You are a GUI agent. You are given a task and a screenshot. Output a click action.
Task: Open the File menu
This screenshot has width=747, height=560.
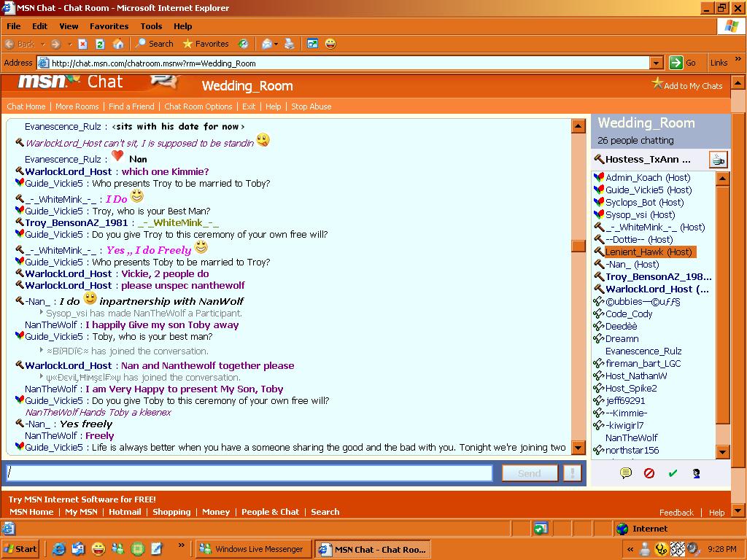tap(13, 26)
